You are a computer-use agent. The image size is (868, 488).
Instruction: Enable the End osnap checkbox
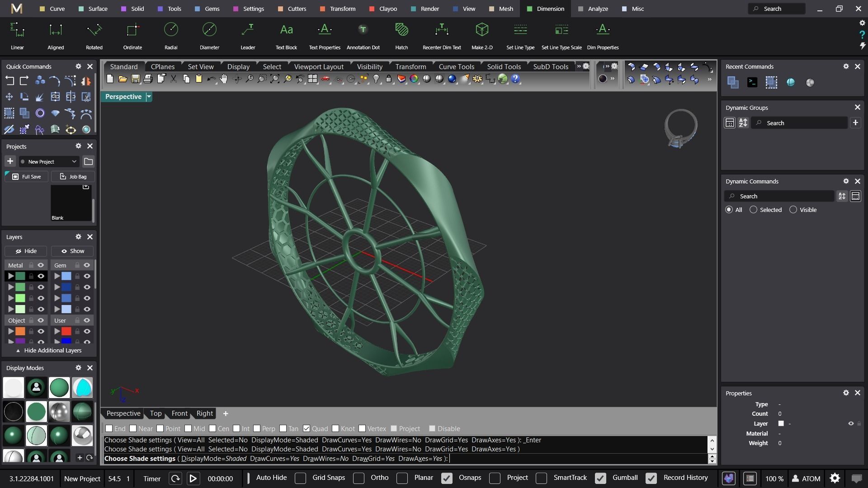click(x=109, y=428)
